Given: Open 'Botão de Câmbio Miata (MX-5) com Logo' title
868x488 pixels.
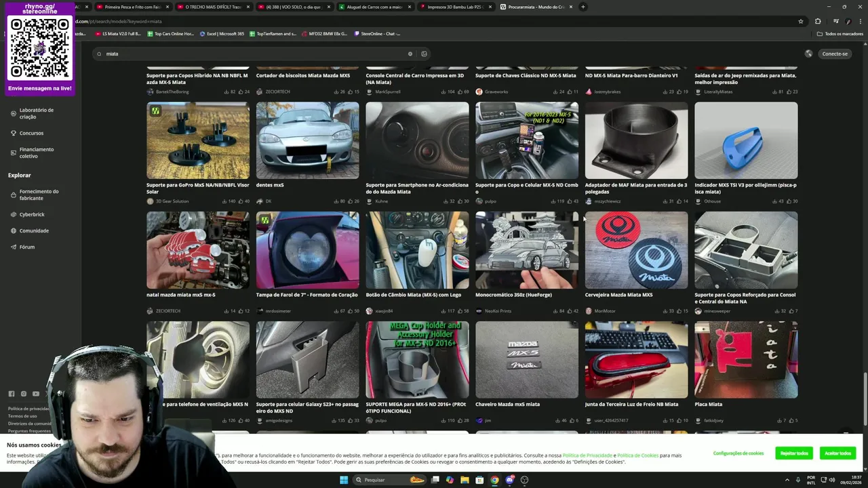Looking at the screenshot, I should click(413, 295).
